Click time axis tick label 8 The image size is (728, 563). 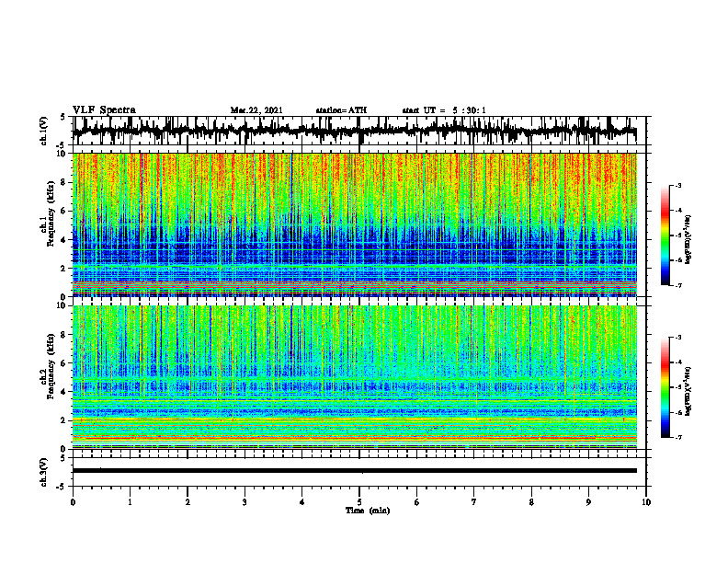531,502
